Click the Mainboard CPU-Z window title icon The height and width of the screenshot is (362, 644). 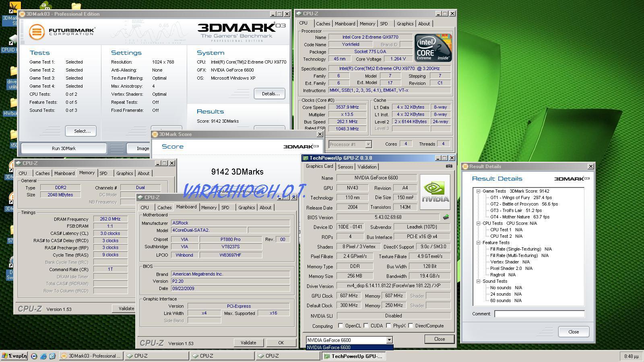coord(140,197)
